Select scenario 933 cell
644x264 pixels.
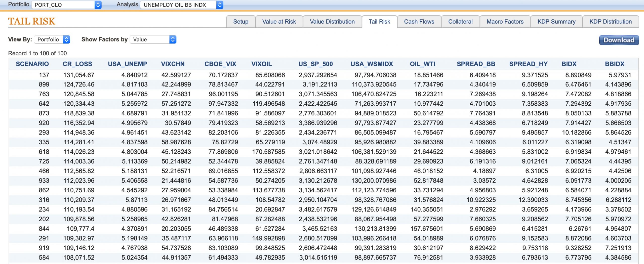(x=44, y=181)
